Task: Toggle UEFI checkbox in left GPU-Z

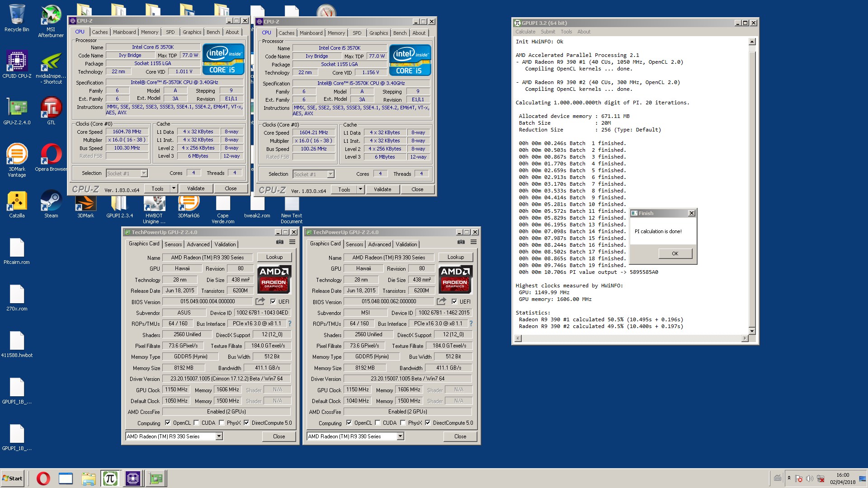Action: (x=273, y=301)
